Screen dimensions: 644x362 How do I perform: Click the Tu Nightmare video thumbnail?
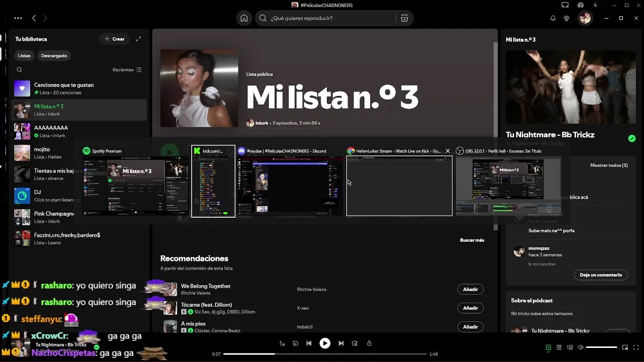(x=571, y=87)
